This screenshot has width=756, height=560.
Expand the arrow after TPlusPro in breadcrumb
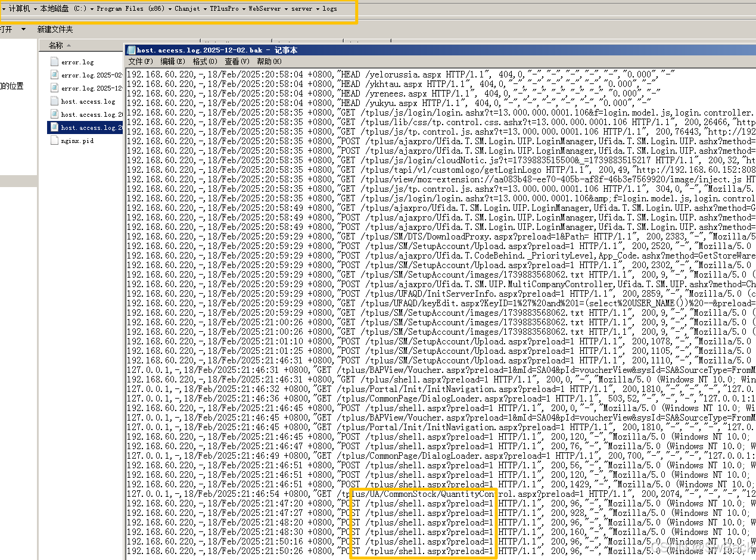click(x=244, y=9)
